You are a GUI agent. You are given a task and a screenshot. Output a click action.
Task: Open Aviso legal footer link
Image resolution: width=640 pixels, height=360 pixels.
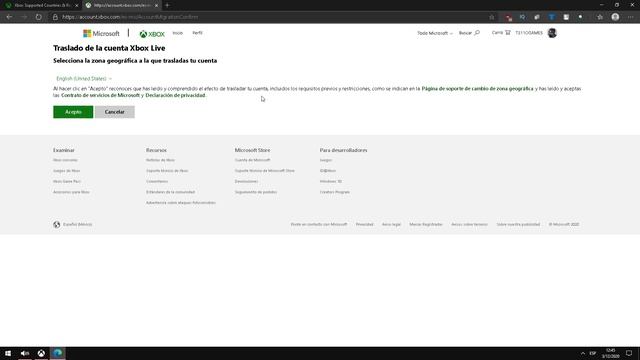[x=391, y=224]
